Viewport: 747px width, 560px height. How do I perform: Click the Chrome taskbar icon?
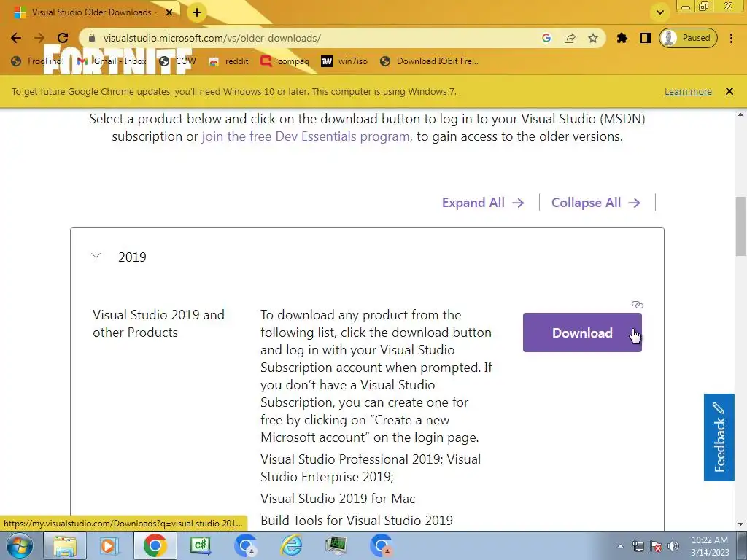(155, 545)
